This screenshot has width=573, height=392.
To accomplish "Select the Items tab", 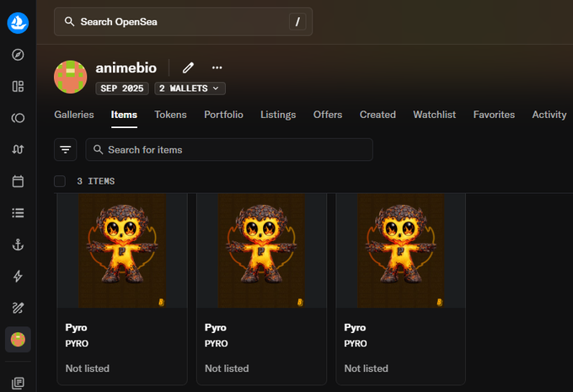I will point(124,115).
